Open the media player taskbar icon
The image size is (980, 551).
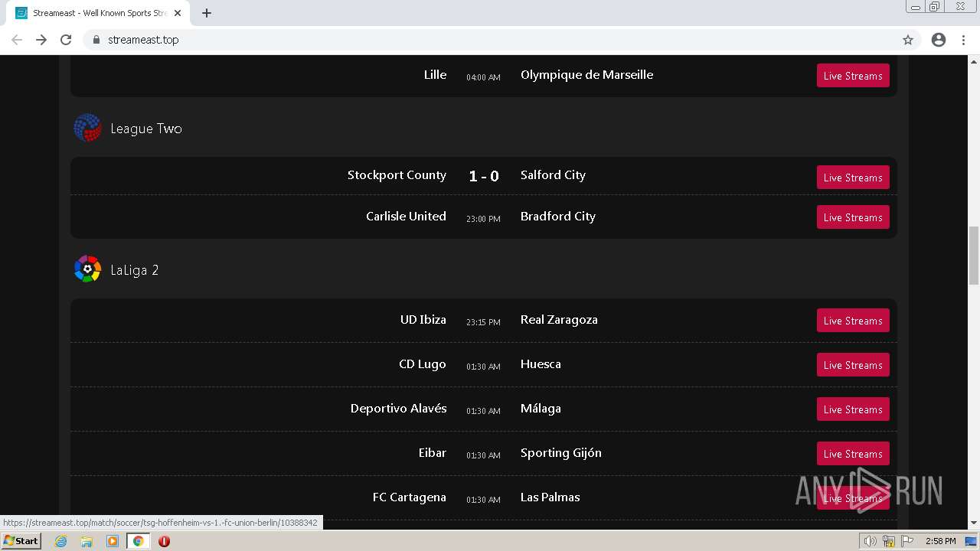tap(113, 541)
